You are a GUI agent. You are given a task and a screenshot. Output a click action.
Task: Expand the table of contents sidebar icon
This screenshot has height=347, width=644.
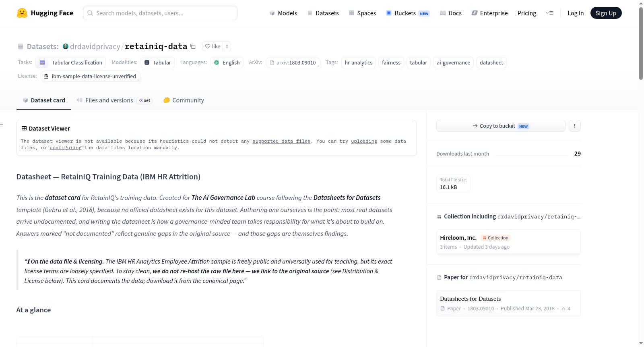click(2, 125)
